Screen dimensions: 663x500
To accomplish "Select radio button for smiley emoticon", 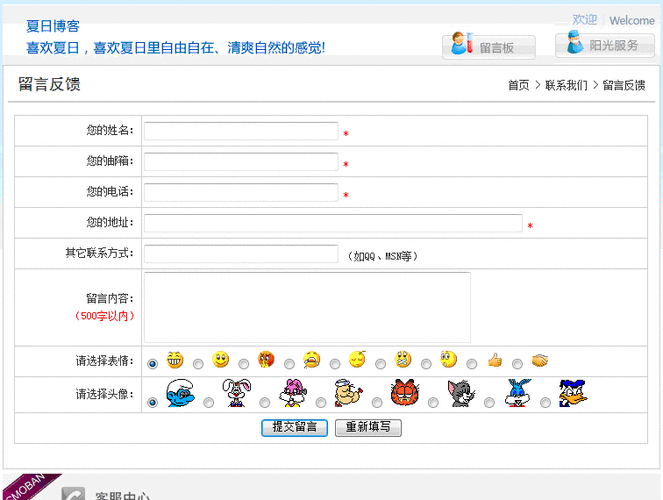I will click(x=198, y=363).
